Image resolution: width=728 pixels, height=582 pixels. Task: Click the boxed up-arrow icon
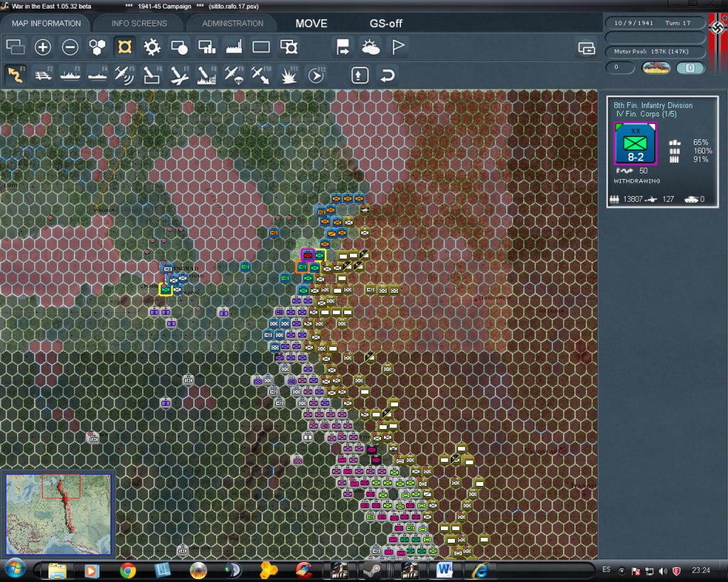(x=360, y=75)
